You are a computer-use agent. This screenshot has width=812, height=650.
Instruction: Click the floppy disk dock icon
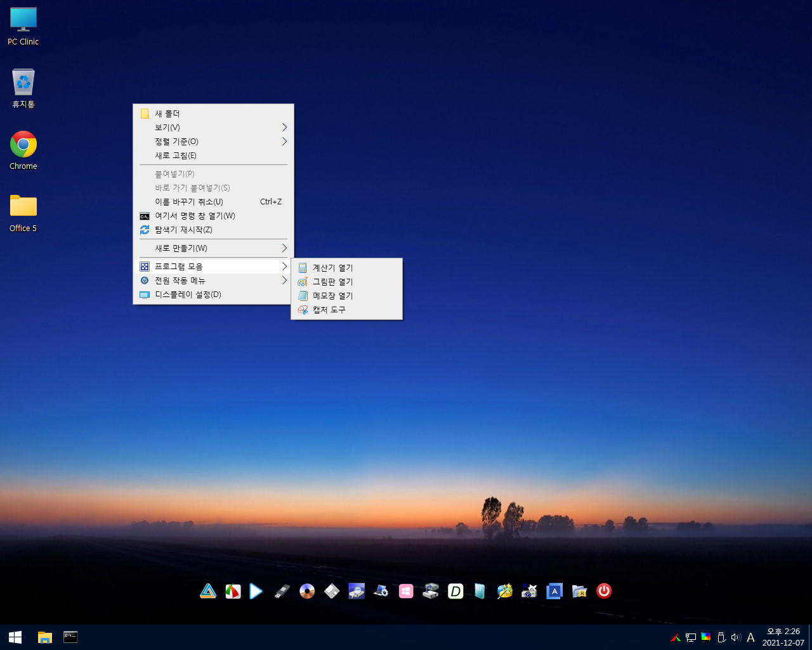point(332,592)
